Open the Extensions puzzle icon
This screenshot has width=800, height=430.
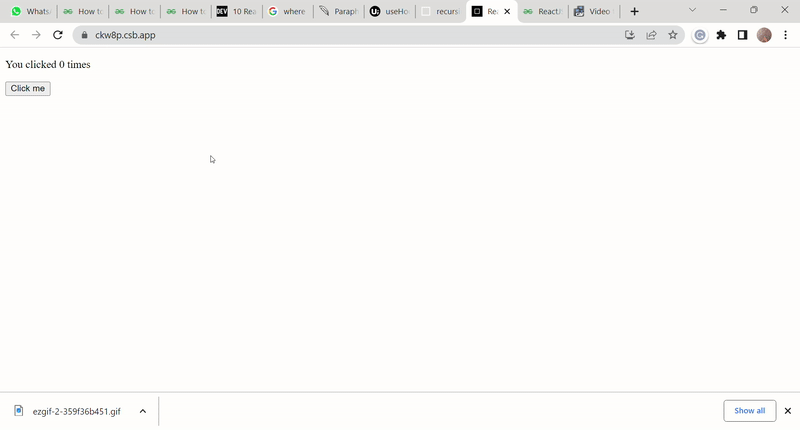(x=721, y=35)
